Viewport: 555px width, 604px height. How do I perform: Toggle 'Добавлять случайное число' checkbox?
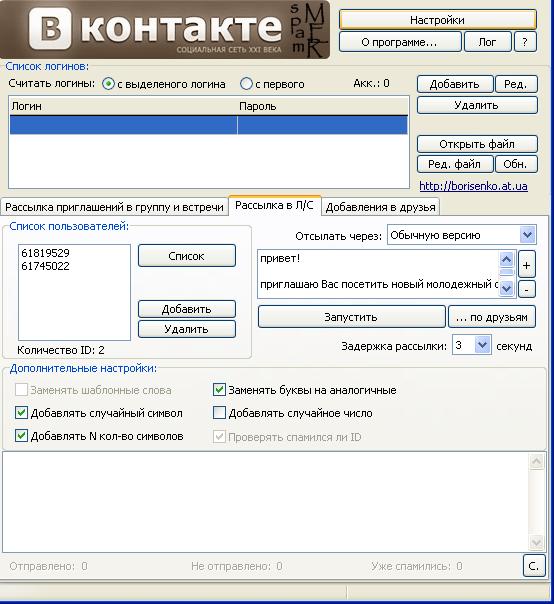pyautogui.click(x=219, y=413)
